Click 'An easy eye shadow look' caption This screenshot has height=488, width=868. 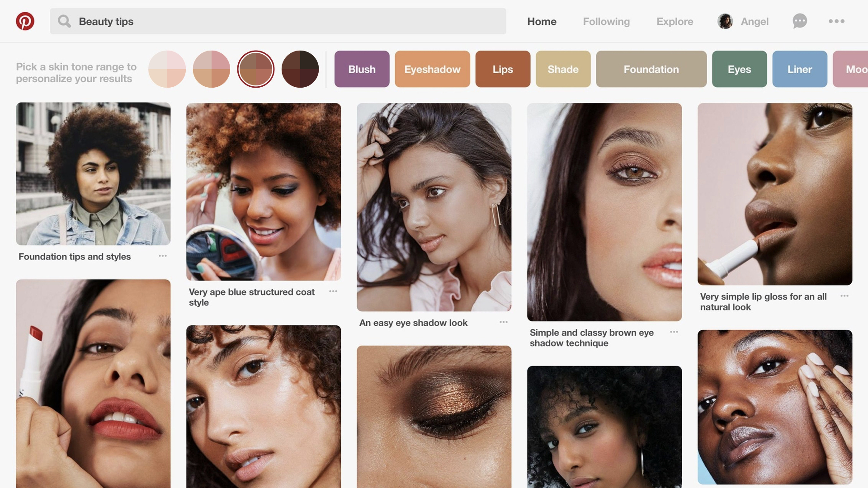[413, 323]
